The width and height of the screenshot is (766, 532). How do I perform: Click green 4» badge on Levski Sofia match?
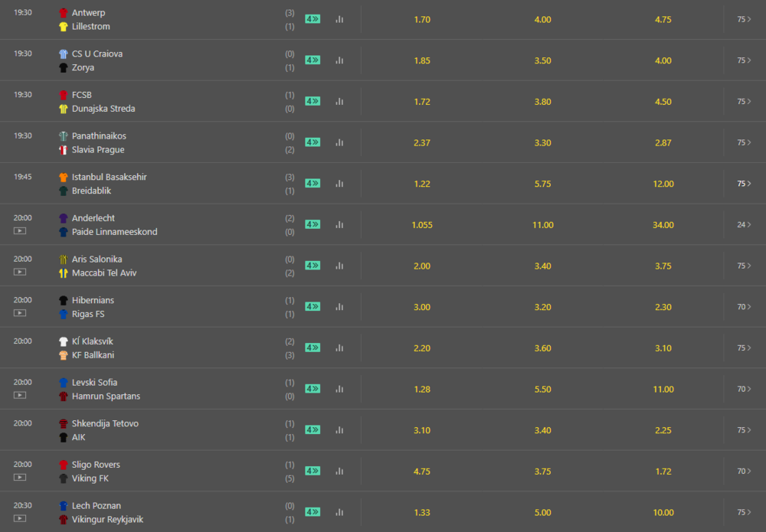click(x=313, y=389)
